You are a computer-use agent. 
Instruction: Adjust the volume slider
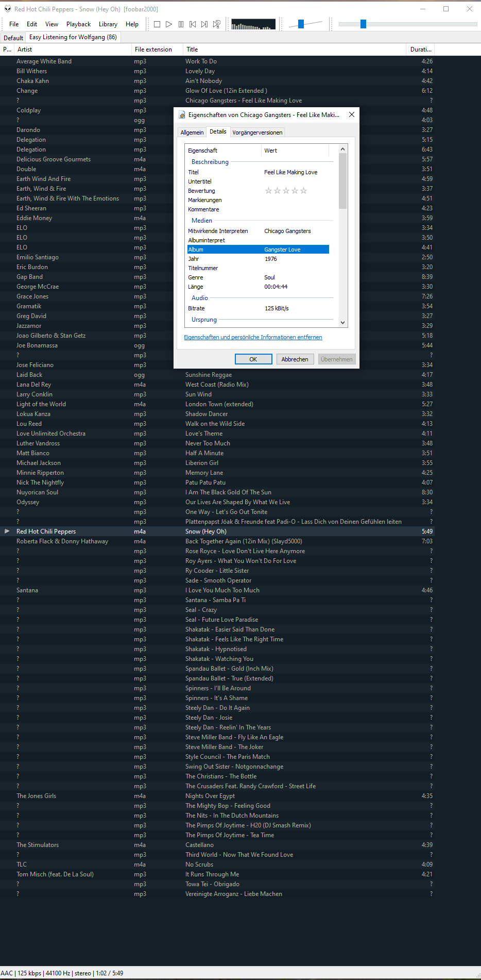[301, 24]
